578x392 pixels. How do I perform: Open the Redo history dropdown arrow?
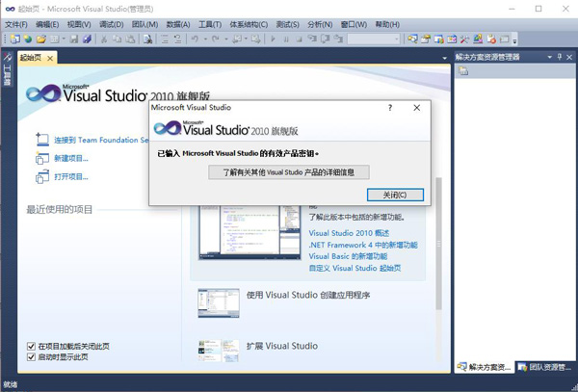coord(226,39)
